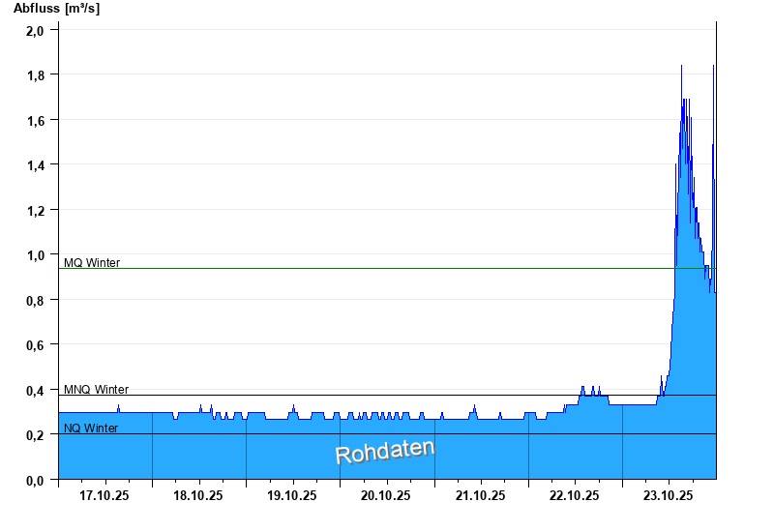This screenshot has height=532, width=774.
Task: Click the 23.10.25 date label
Action: coord(669,495)
